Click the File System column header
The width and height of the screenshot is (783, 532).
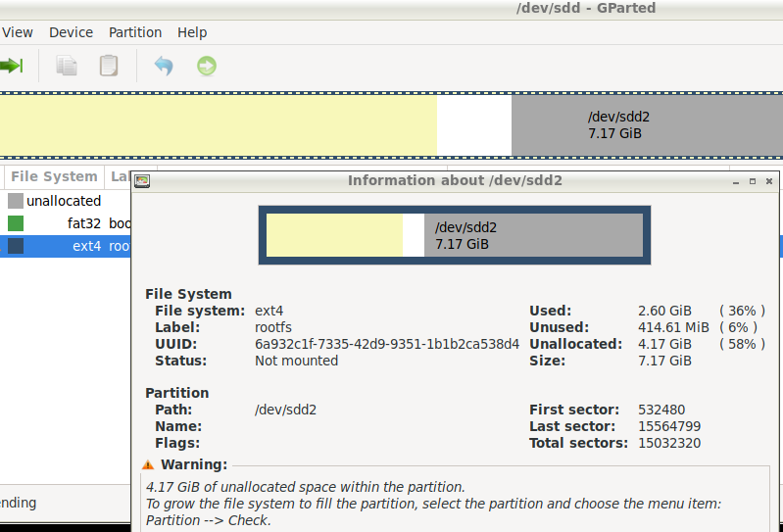pos(54,177)
